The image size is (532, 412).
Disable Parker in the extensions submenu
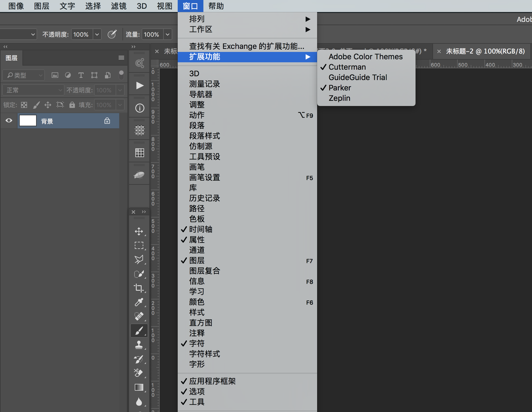tap(340, 88)
